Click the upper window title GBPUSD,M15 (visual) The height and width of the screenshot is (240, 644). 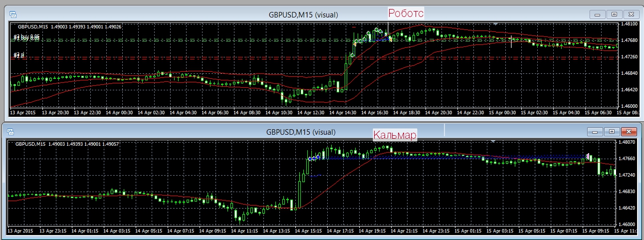click(x=303, y=14)
